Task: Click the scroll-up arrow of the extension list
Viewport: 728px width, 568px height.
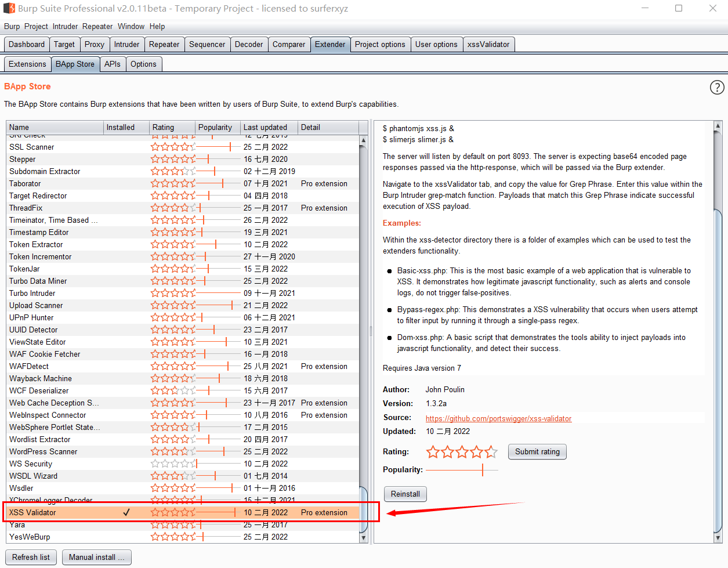Action: click(x=364, y=140)
